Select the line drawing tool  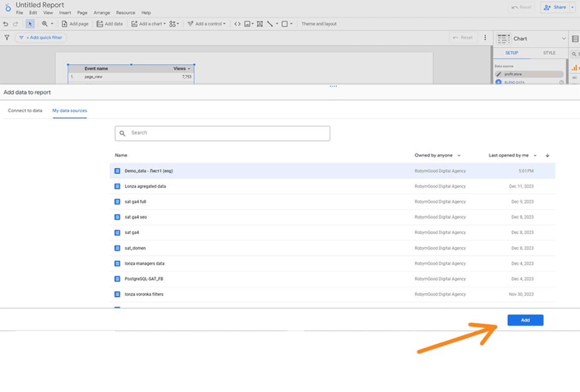pos(270,24)
